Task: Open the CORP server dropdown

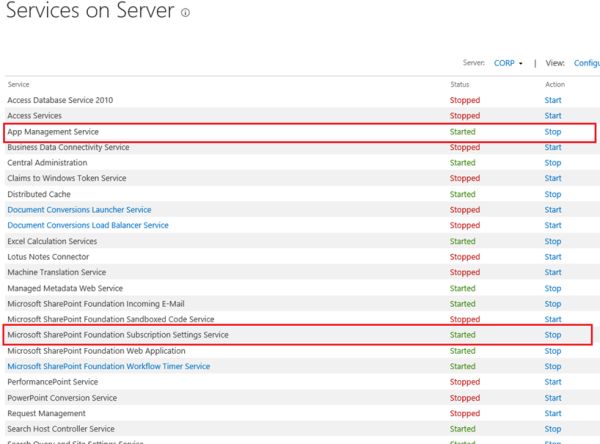Action: [x=508, y=63]
